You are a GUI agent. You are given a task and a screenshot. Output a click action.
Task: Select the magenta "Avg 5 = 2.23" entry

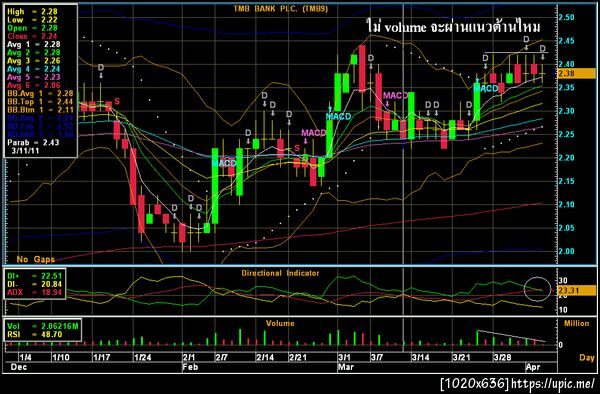(x=34, y=77)
